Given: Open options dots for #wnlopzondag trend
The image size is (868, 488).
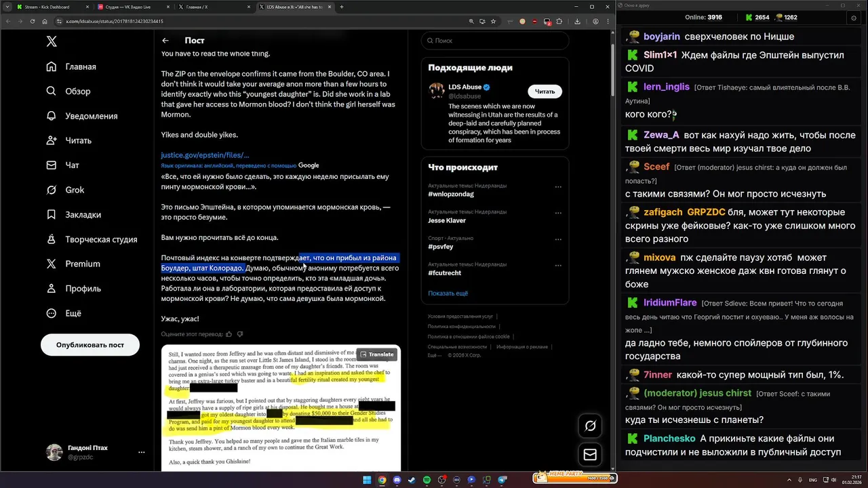Looking at the screenshot, I should coord(558,186).
